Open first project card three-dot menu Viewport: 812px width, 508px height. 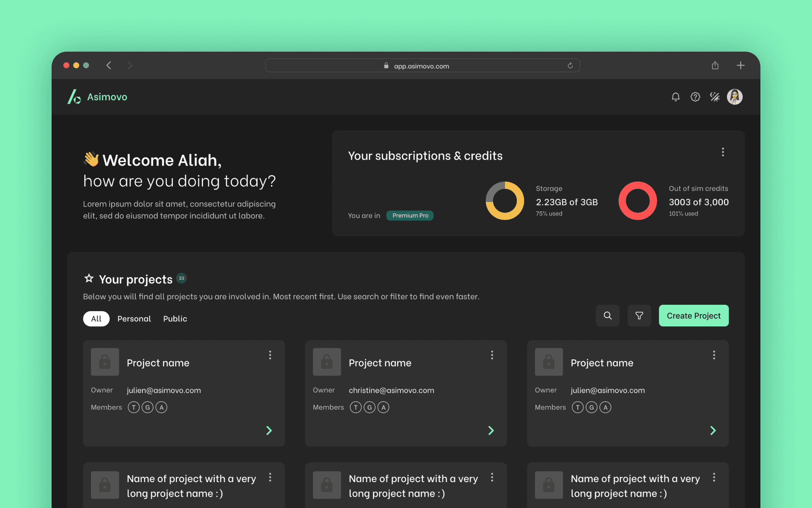point(270,355)
